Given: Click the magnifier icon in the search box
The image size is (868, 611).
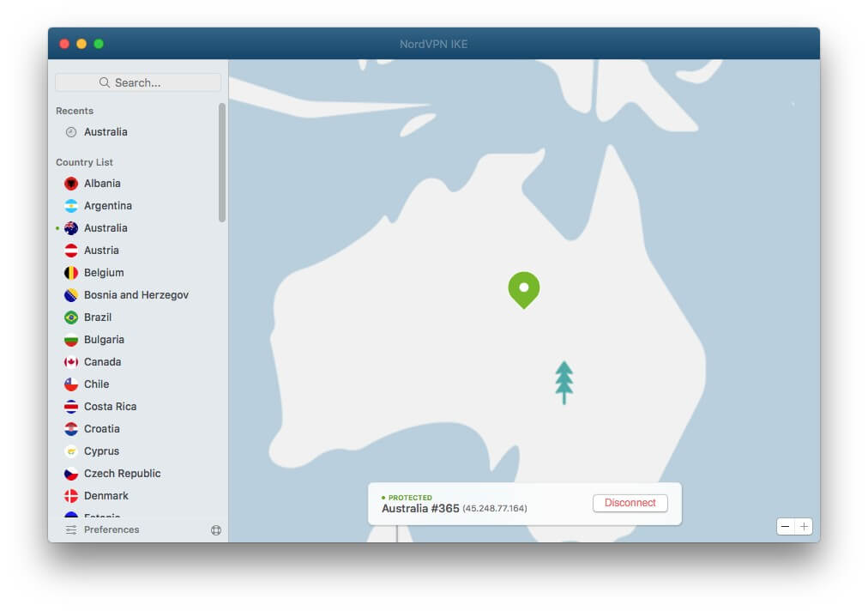Looking at the screenshot, I should coord(104,82).
